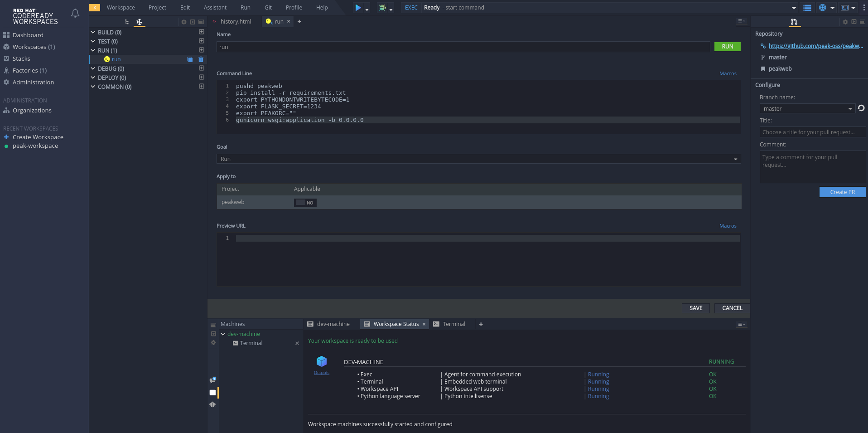Open the EXEC command selector dropdown arrow
Screen dimensions: 868x433
click(794, 8)
